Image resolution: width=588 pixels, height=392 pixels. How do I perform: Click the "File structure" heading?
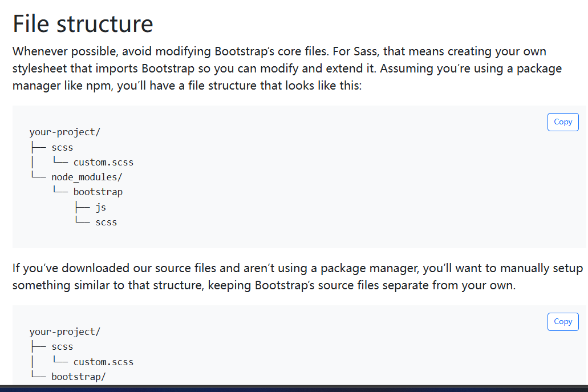click(83, 23)
